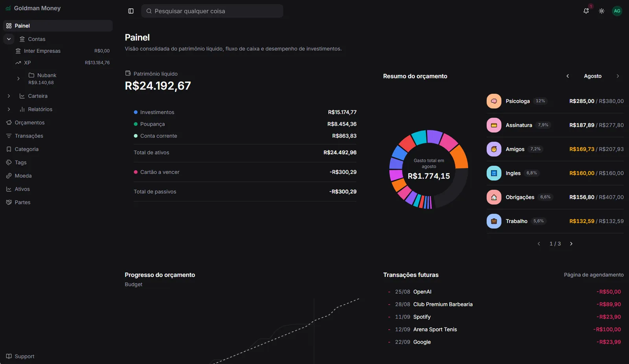Open the notifications bell
Viewport: 629px width, 364px height.
pos(586,11)
